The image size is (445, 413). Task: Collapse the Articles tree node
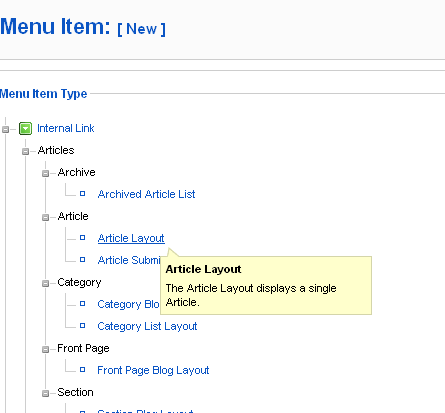(x=25, y=151)
